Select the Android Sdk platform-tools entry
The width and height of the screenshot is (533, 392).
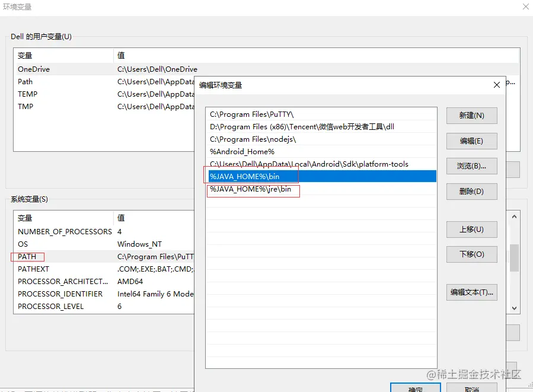[x=321, y=164]
